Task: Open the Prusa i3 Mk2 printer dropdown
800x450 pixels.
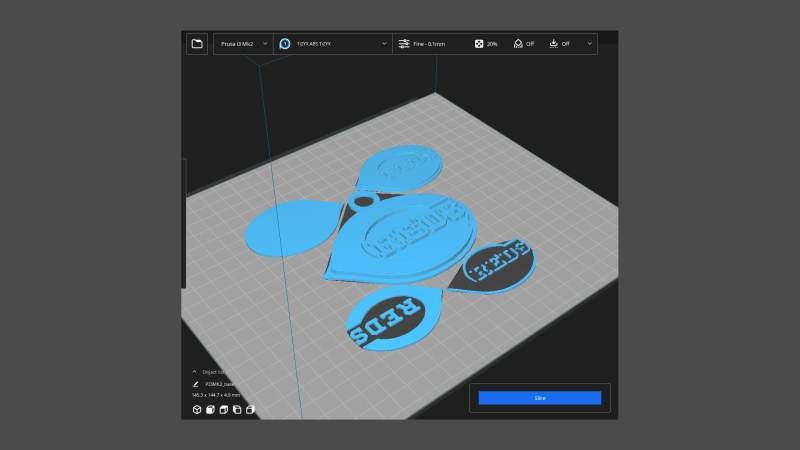Action: click(243, 44)
